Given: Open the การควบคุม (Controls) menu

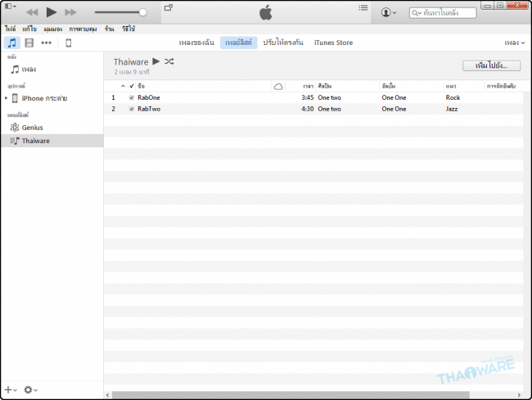Looking at the screenshot, I should pos(83,29).
